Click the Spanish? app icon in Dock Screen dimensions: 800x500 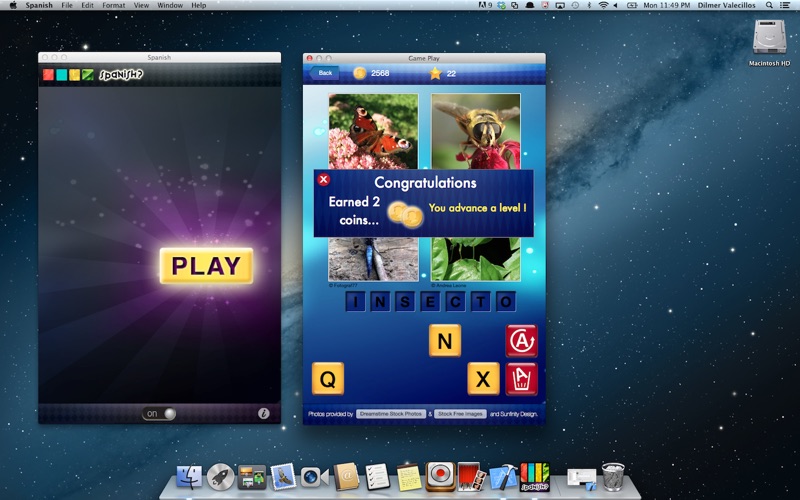(x=535, y=477)
